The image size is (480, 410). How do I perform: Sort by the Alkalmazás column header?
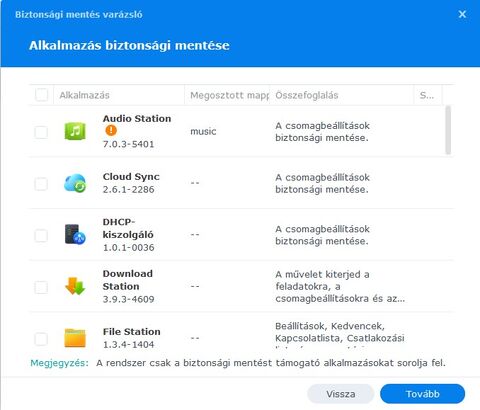point(119,95)
